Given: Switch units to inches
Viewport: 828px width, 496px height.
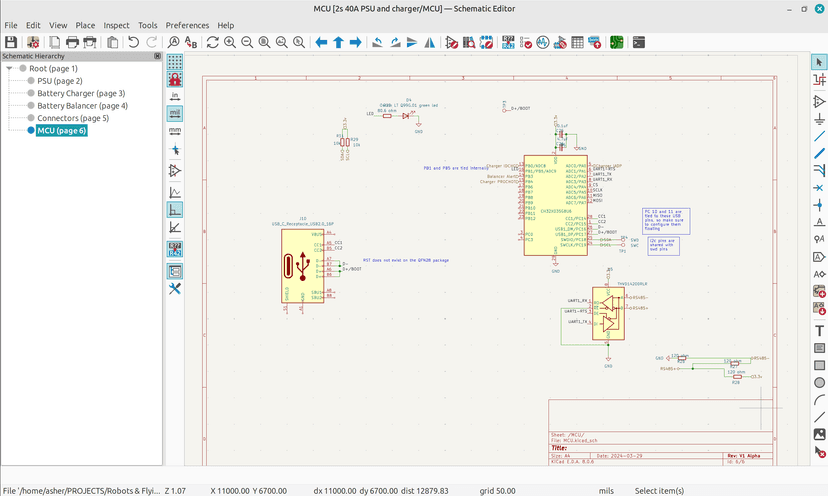Looking at the screenshot, I should coord(175,96).
